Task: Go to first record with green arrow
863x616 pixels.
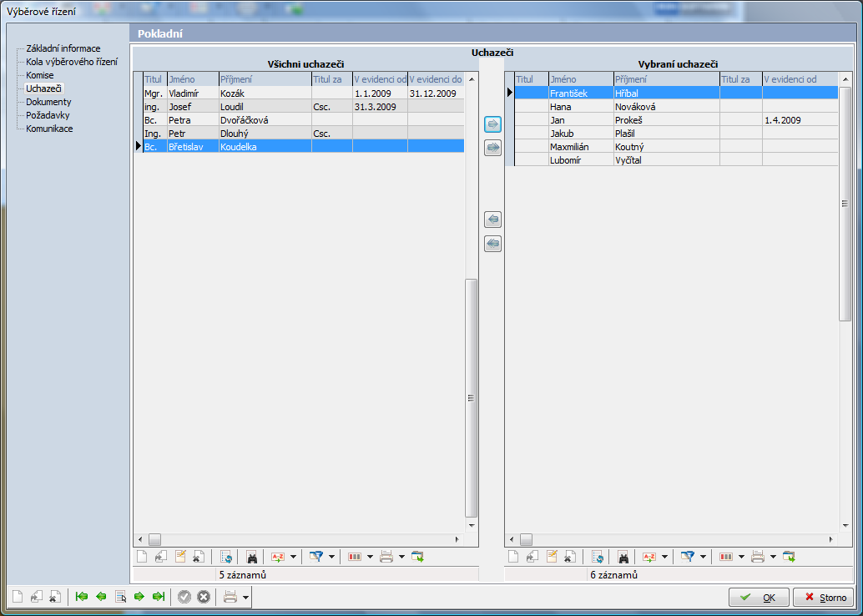Action: [81, 597]
